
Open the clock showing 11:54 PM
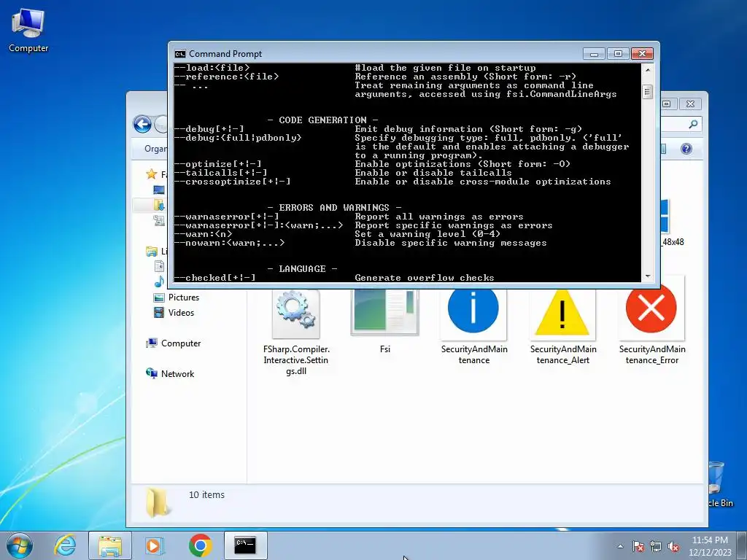pos(710,545)
